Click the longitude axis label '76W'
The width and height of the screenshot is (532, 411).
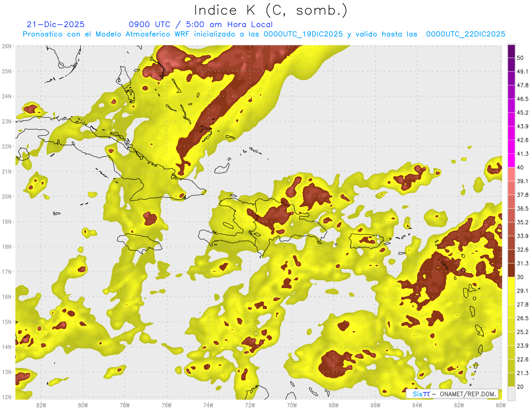166,405
